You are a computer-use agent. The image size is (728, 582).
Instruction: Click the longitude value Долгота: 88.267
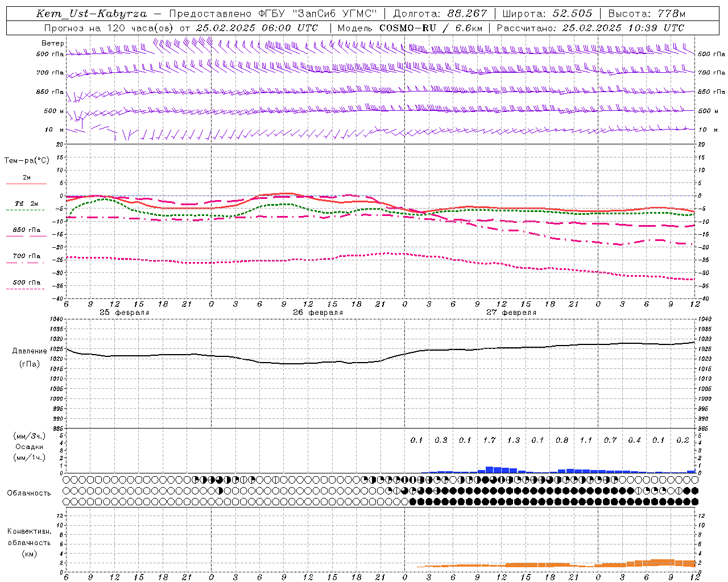440,14
